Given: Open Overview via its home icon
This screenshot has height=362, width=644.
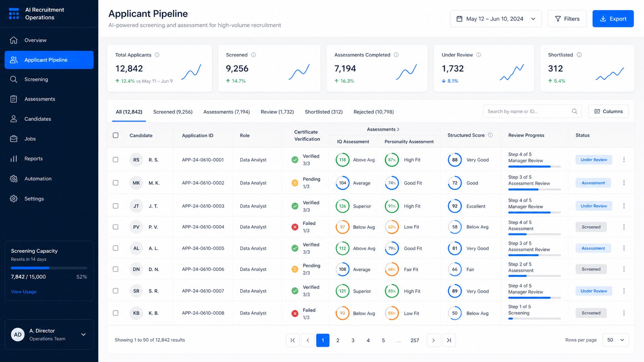Looking at the screenshot, I should [14, 40].
